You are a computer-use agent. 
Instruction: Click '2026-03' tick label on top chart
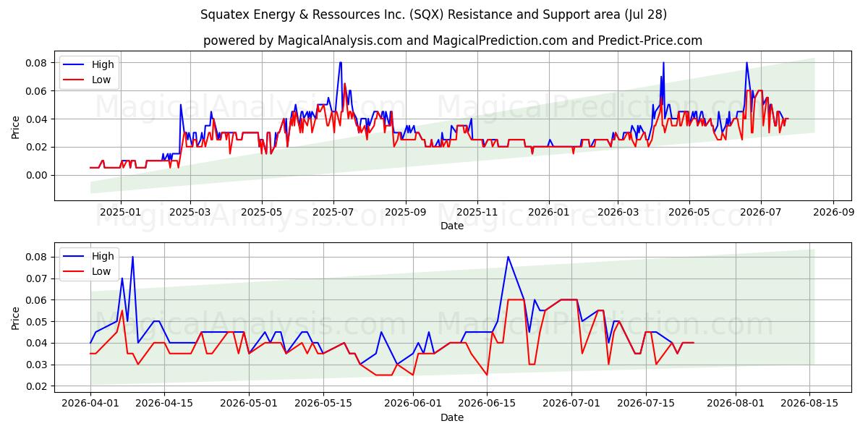(x=617, y=213)
